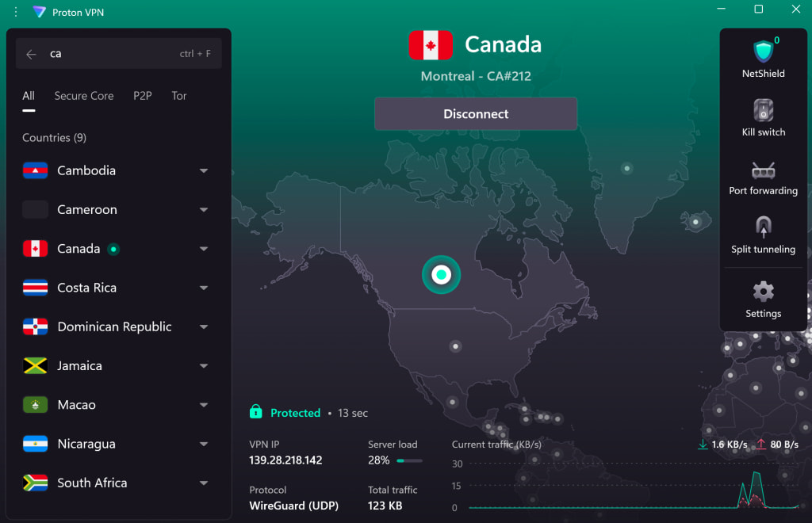Screen dimensions: 812x523
Task: Click the current traffic graph
Action: click(x=634, y=485)
